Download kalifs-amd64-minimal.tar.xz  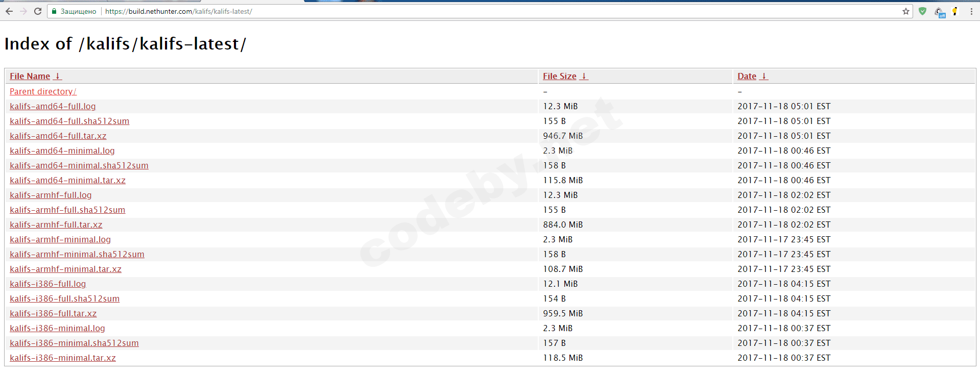point(67,180)
